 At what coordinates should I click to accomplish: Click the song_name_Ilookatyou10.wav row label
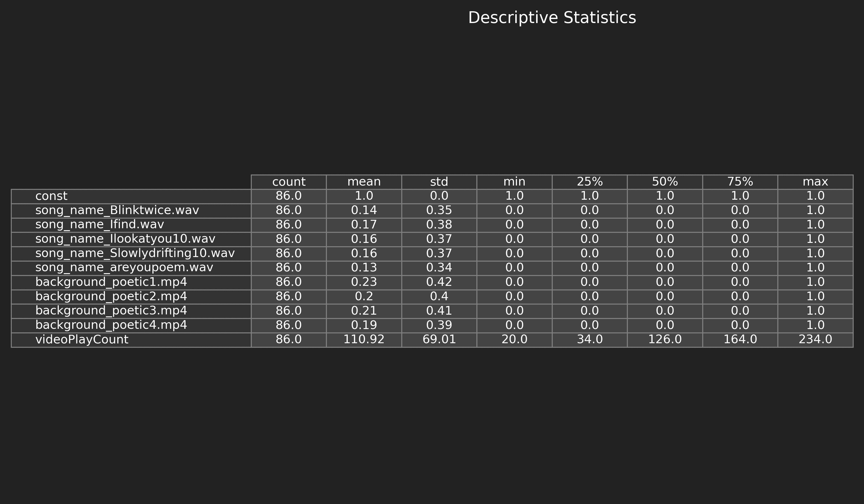click(x=125, y=239)
